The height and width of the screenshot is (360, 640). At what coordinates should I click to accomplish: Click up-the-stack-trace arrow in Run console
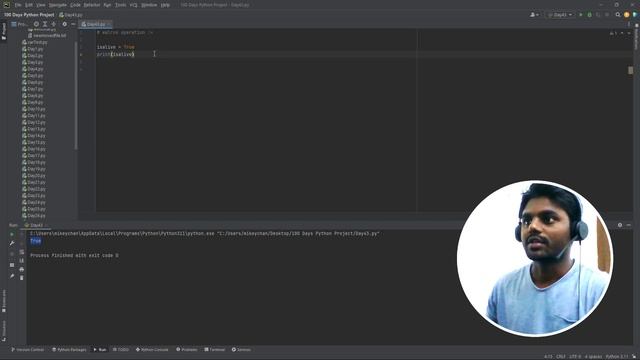pos(22,234)
